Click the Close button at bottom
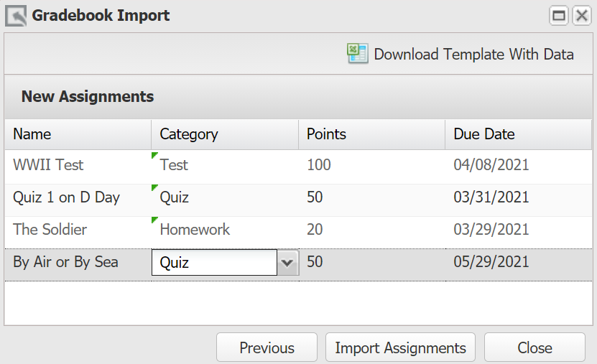 [x=534, y=347]
